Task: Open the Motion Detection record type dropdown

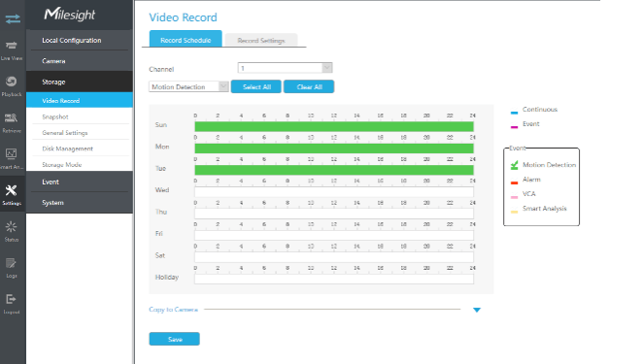Action: (188, 86)
